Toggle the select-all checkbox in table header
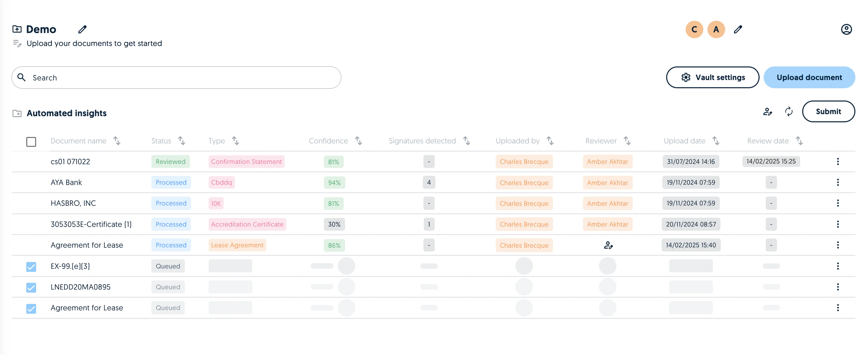The width and height of the screenshot is (868, 355). [31, 142]
